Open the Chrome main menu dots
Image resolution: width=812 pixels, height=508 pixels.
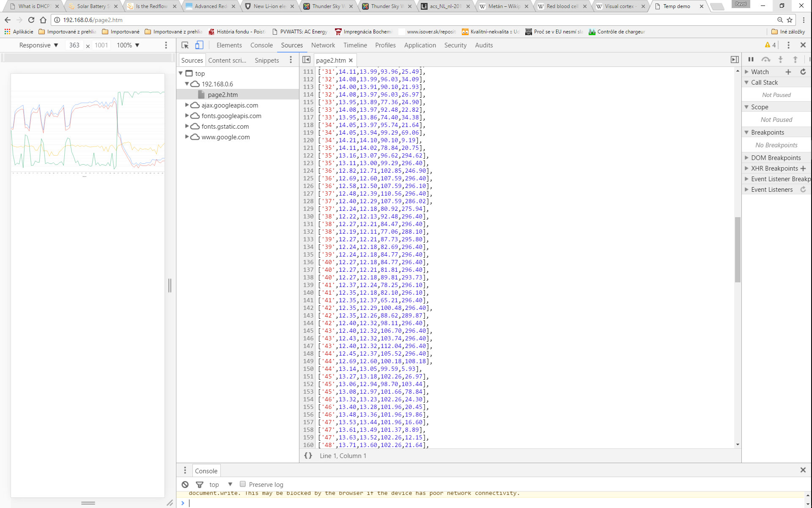[804, 20]
